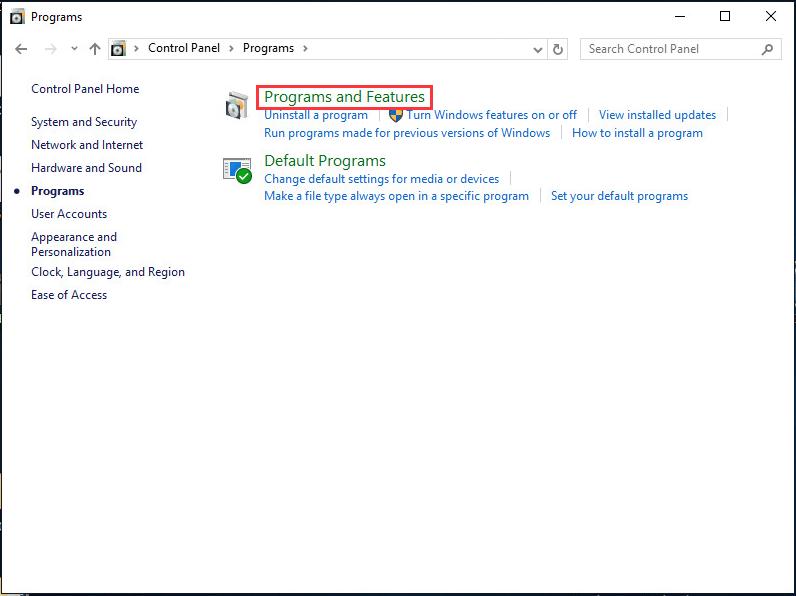Image resolution: width=796 pixels, height=596 pixels.
Task: Click the Programs window title bar icon
Action: click(x=17, y=17)
